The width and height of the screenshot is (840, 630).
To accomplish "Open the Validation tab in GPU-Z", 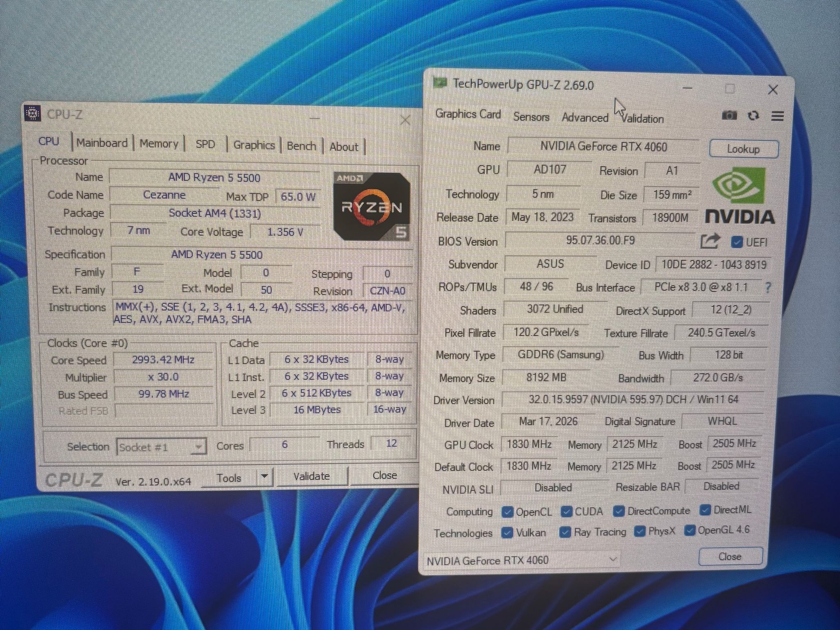I will 642,119.
